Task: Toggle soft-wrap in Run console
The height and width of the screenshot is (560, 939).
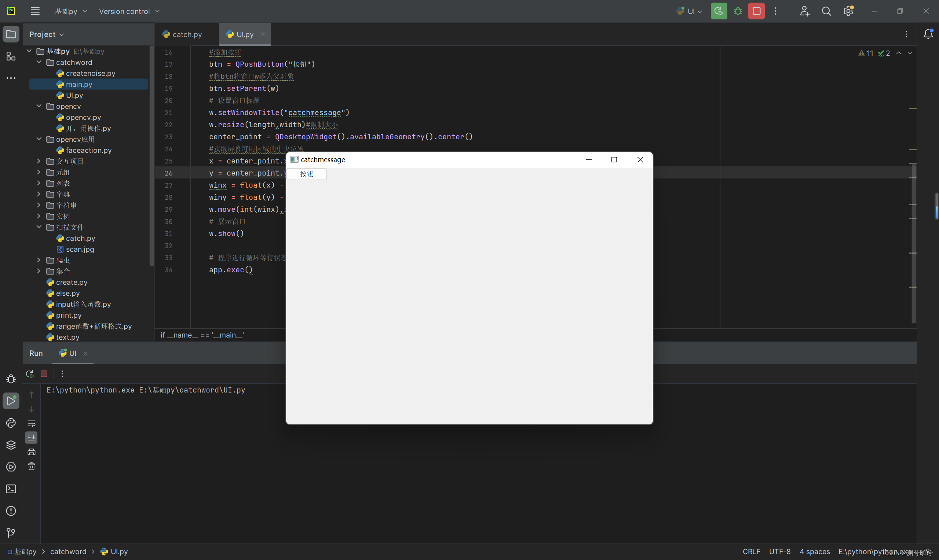Action: (x=32, y=423)
